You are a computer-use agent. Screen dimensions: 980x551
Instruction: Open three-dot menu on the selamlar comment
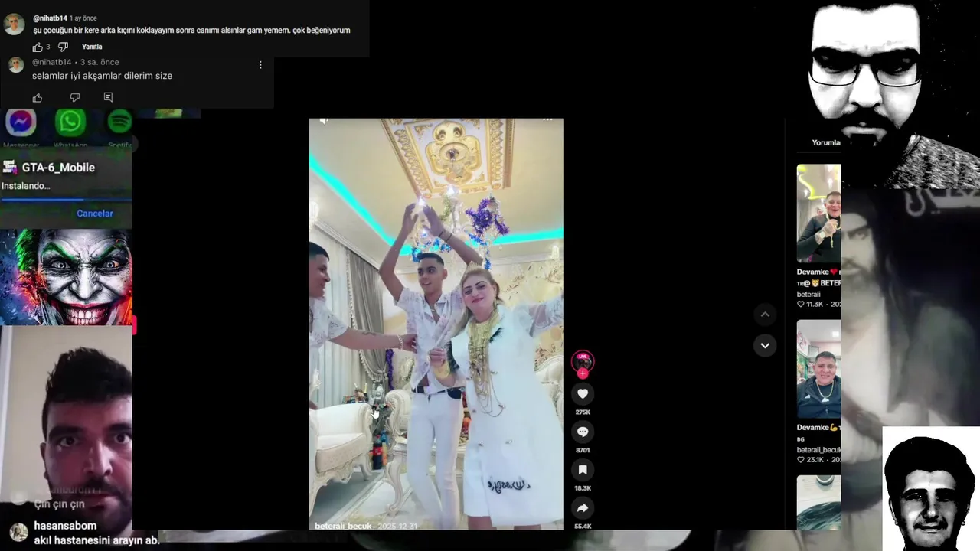(x=260, y=65)
